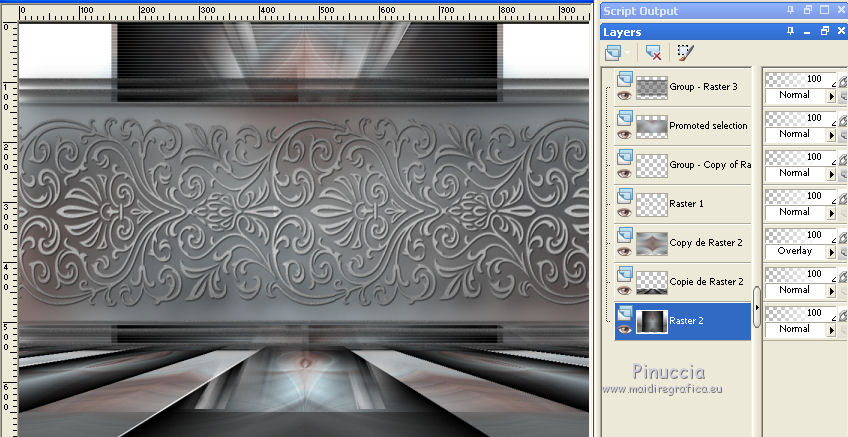Toggle the Raster 1 layer eye icon

624,213
